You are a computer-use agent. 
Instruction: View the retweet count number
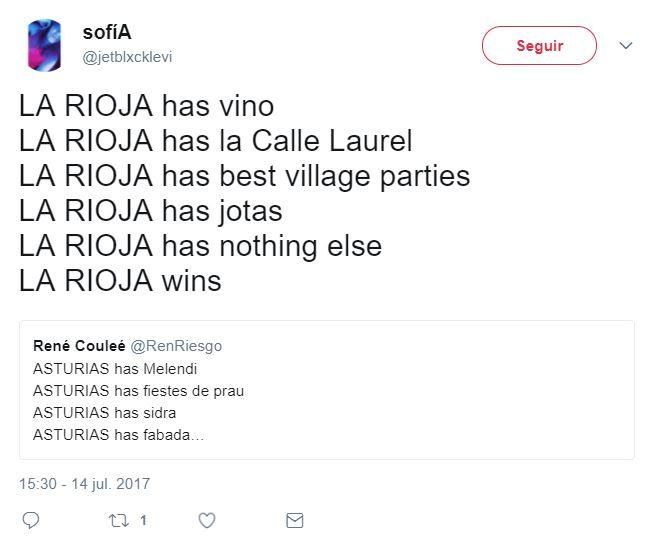pyautogui.click(x=143, y=520)
